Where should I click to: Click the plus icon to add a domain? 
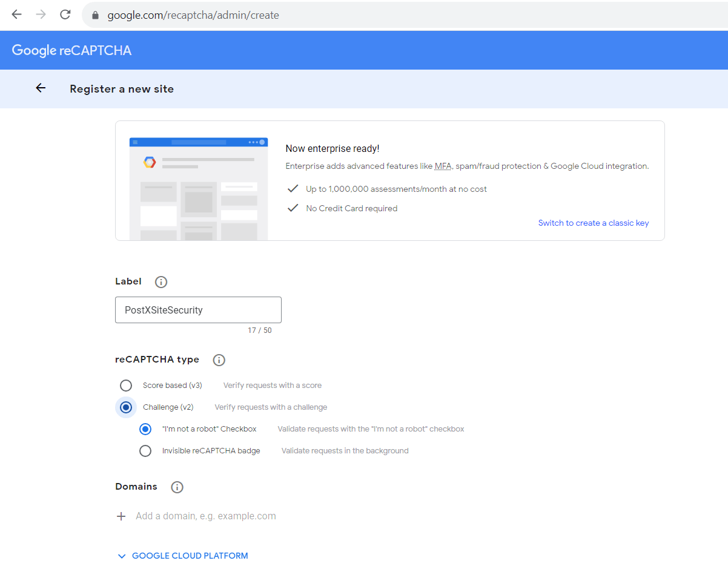click(x=121, y=516)
